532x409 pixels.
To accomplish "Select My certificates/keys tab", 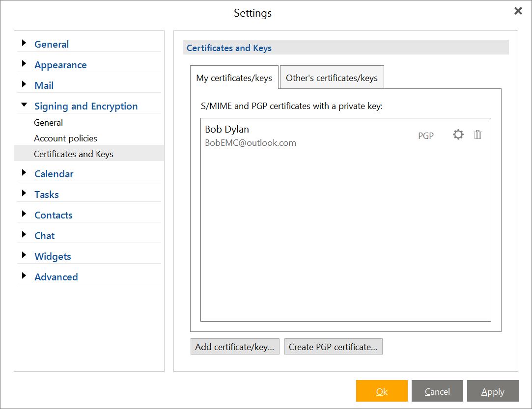I will pos(234,77).
